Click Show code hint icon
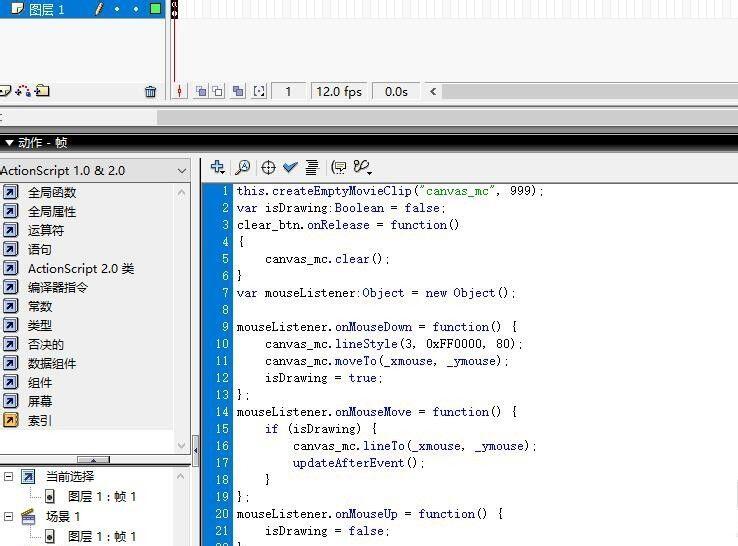Viewport: 738px width, 546px height. pyautogui.click(x=338, y=167)
